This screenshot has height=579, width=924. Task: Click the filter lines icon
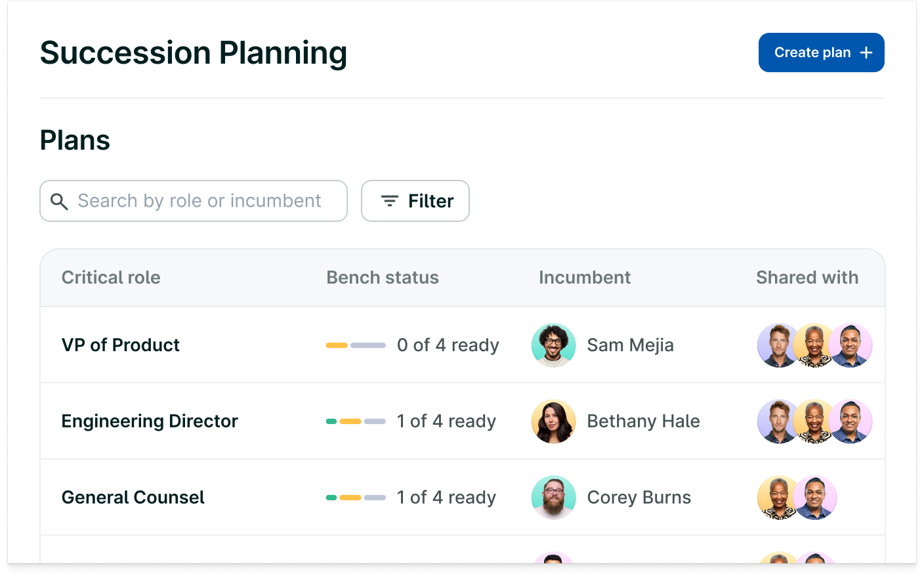390,201
